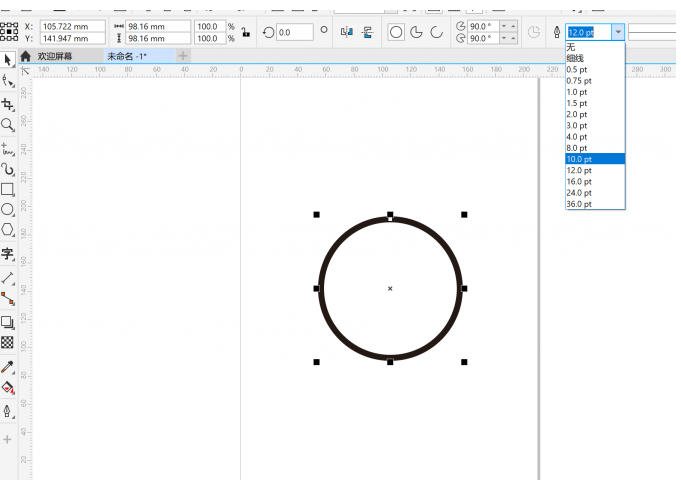Open the 未命名 -1* document tab
Screen dimensions: 681x480
tap(127, 56)
